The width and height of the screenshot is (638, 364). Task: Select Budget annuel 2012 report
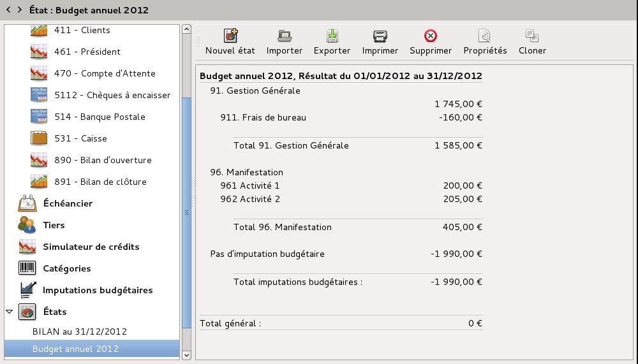pos(75,349)
